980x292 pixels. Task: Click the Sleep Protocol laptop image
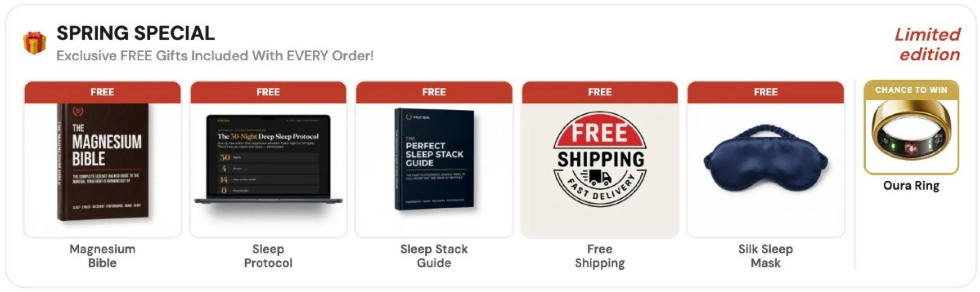(x=268, y=160)
